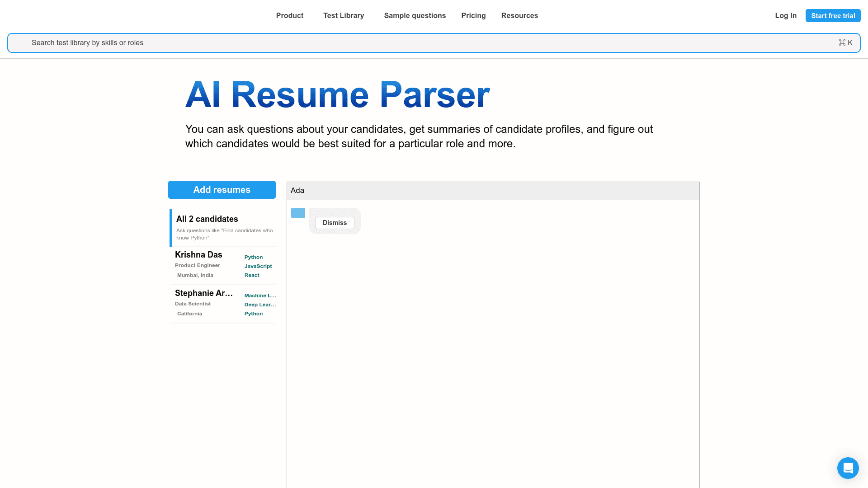This screenshot has height=488, width=868.
Task: Start a free trial
Action: 833,15
